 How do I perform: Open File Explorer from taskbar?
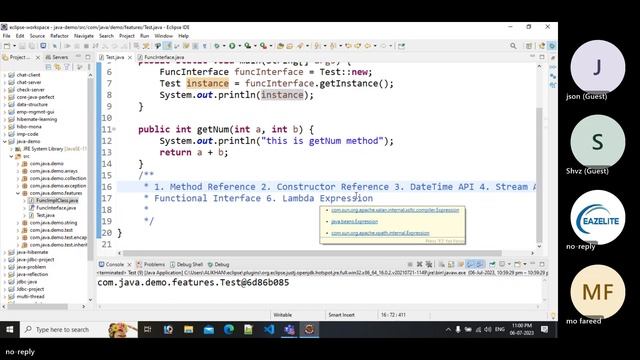(x=189, y=329)
